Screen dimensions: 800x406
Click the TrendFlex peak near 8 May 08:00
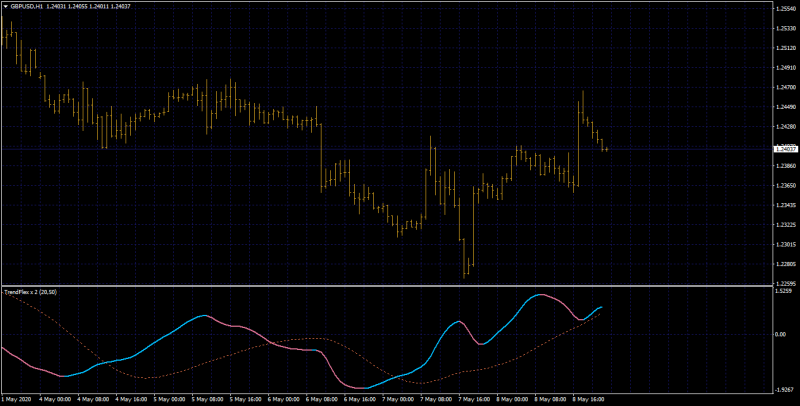tap(540, 295)
